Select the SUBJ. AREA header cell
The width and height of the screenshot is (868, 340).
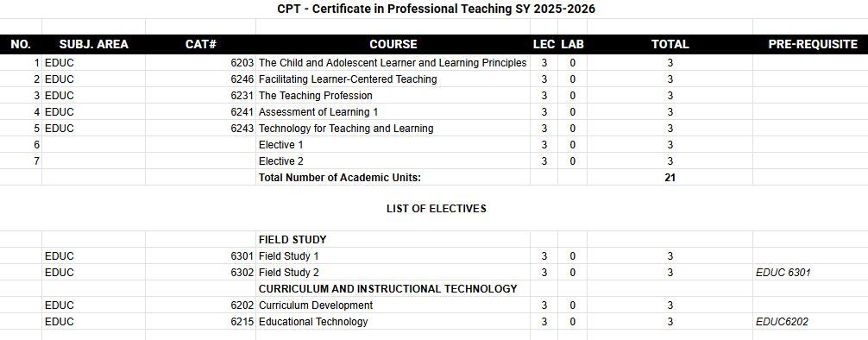tap(93, 44)
